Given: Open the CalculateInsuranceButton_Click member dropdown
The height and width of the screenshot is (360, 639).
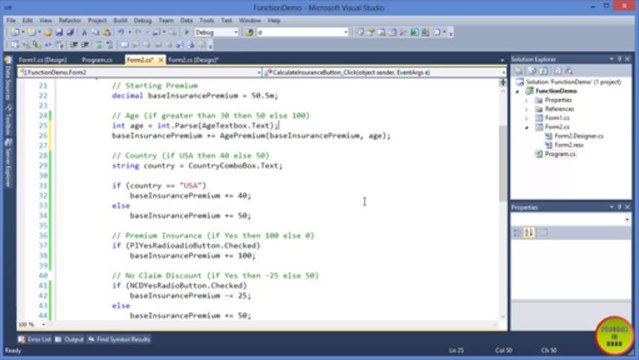Looking at the screenshot, I should coord(503,73).
